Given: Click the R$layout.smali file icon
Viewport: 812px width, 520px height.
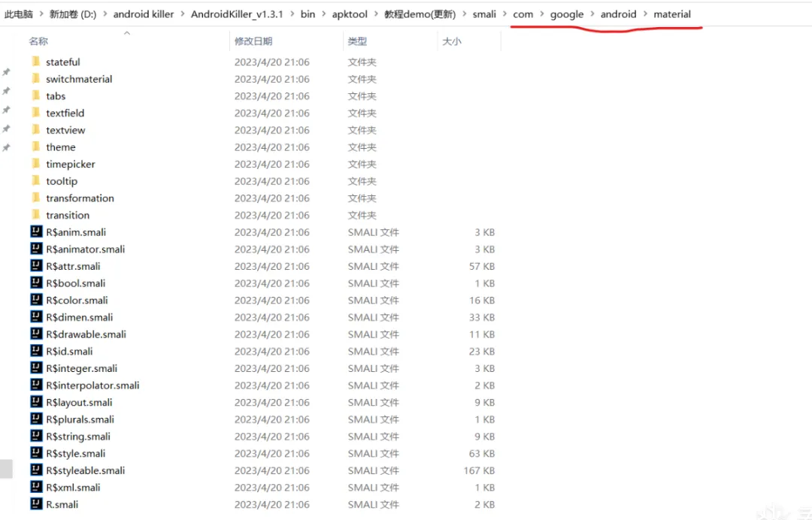Looking at the screenshot, I should [36, 402].
